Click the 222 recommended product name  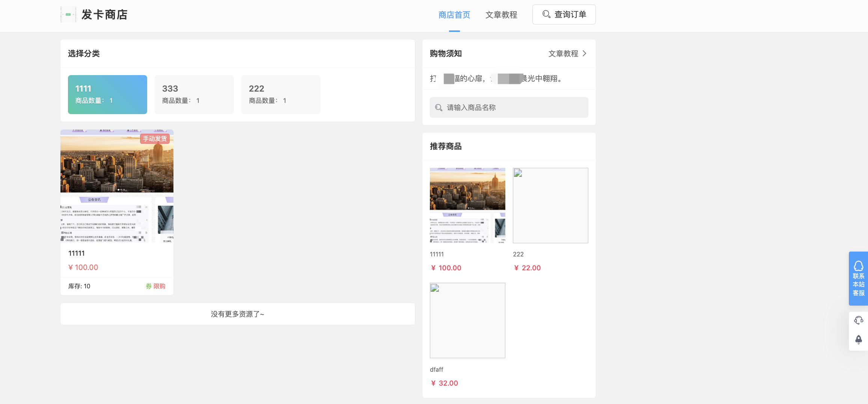click(518, 254)
